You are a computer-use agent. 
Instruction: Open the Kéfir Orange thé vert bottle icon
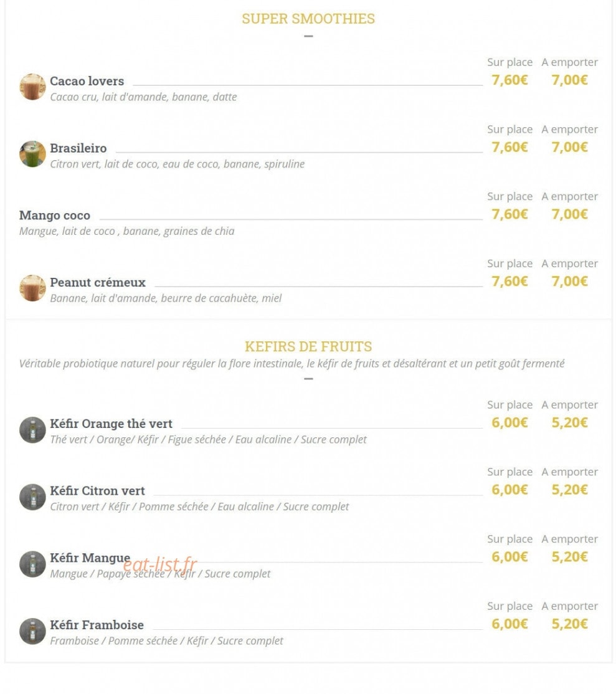pos(32,430)
